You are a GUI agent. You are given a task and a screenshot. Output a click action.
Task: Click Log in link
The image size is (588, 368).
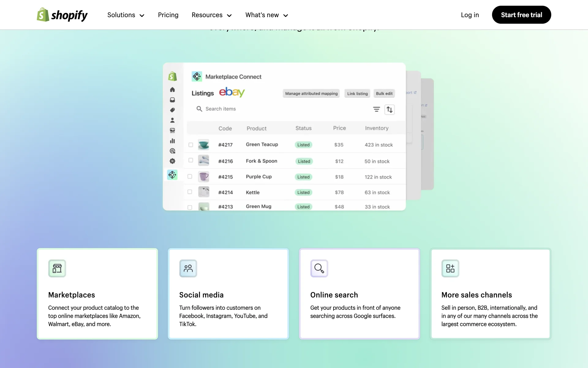470,15
